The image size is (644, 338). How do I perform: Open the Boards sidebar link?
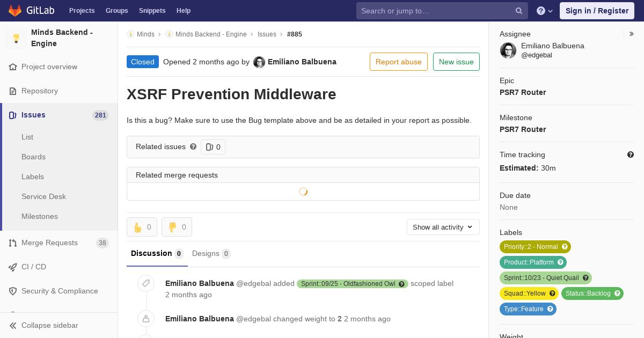[x=33, y=157]
